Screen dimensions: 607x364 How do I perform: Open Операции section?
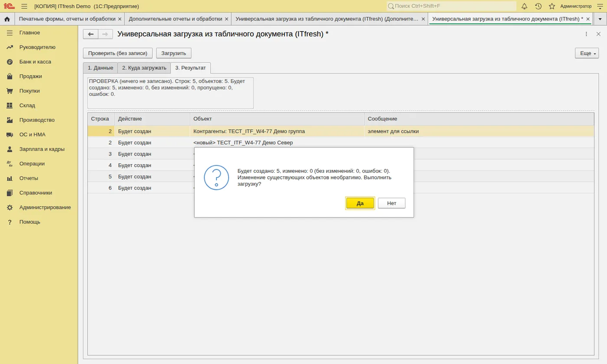tap(32, 163)
